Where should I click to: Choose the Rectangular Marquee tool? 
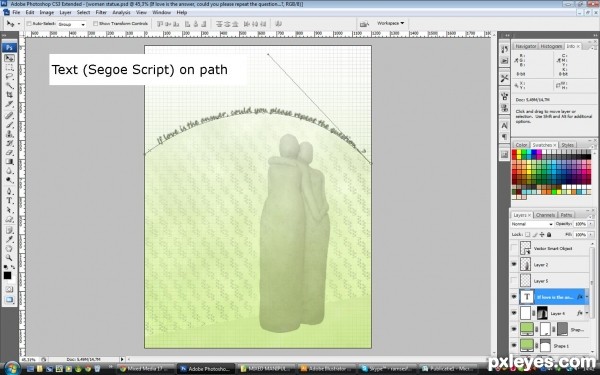[x=9, y=67]
